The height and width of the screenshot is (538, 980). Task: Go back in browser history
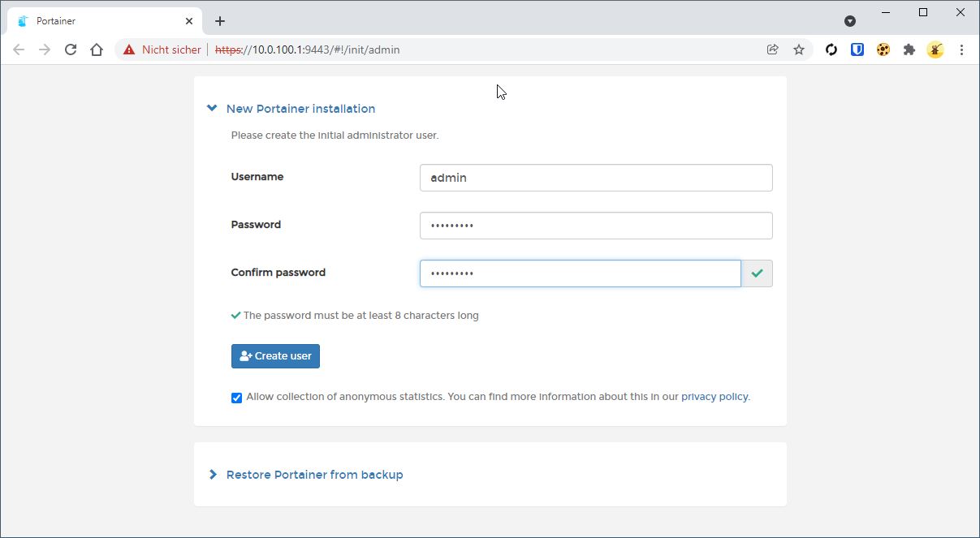pos(19,49)
